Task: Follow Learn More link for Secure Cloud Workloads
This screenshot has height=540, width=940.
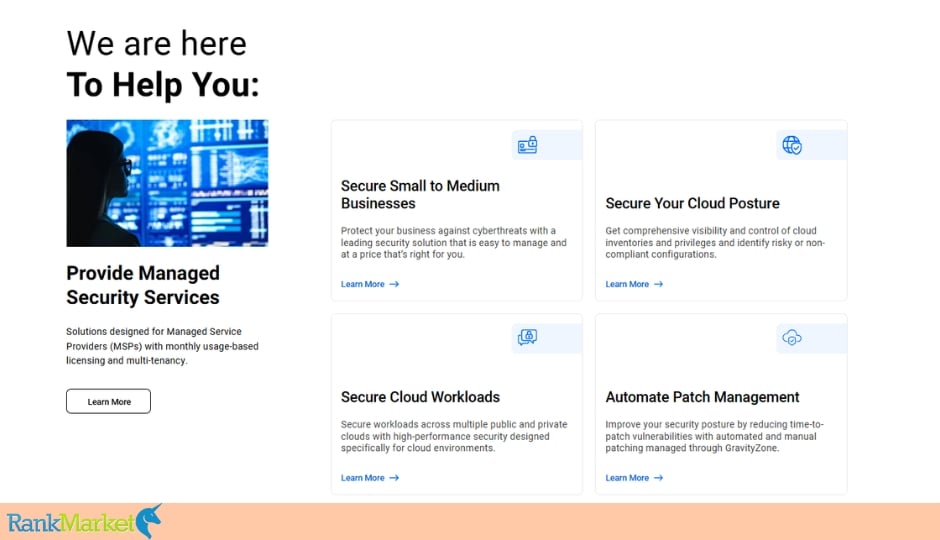Action: point(363,478)
